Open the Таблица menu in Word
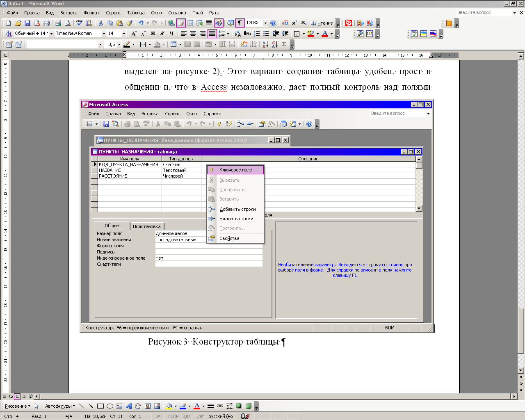The image size is (525, 420). click(x=136, y=13)
